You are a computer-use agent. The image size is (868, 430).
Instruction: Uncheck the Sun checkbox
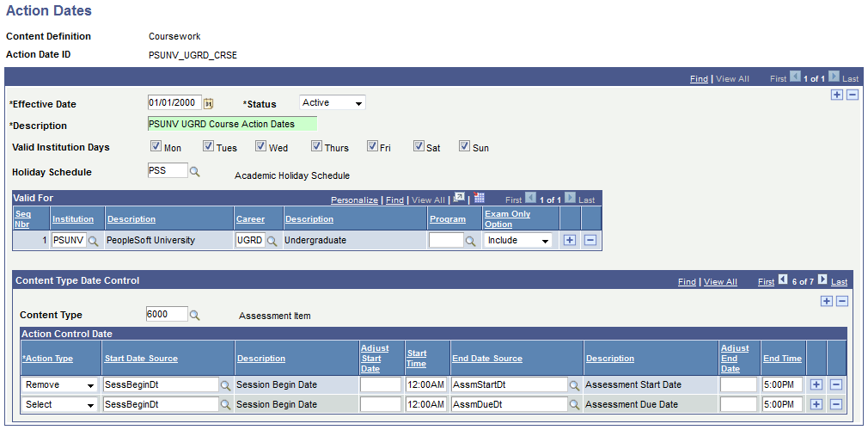pos(464,146)
